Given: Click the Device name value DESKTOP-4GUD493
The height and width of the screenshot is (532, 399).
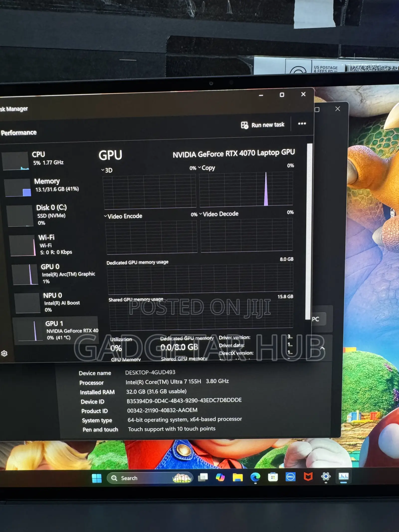Looking at the screenshot, I should [150, 372].
